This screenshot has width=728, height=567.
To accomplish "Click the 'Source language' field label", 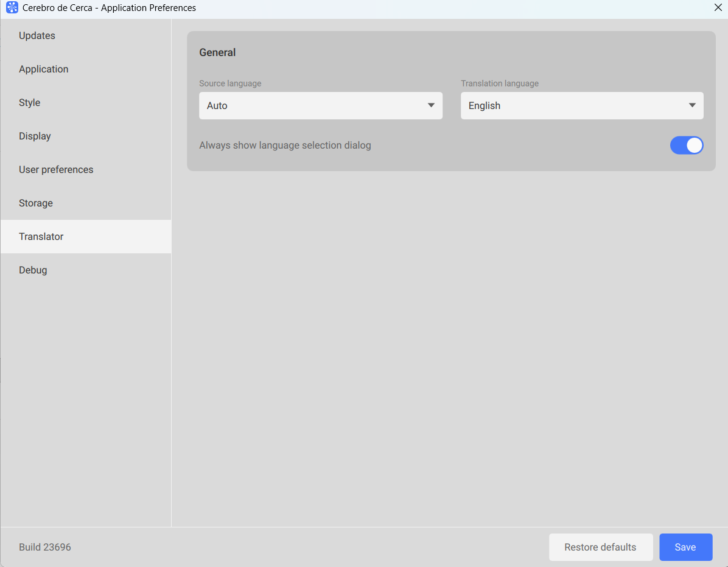I will click(230, 83).
